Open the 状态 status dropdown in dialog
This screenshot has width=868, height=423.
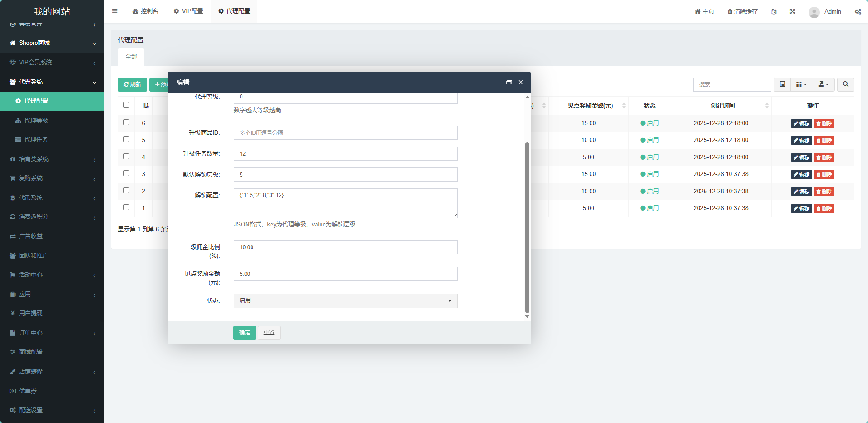345,301
